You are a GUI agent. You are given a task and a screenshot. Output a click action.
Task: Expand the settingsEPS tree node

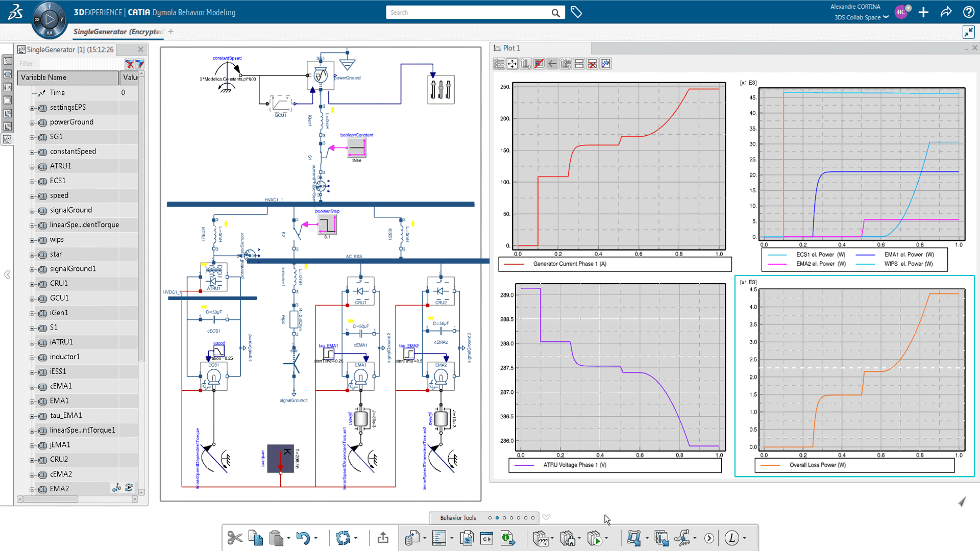tap(32, 108)
